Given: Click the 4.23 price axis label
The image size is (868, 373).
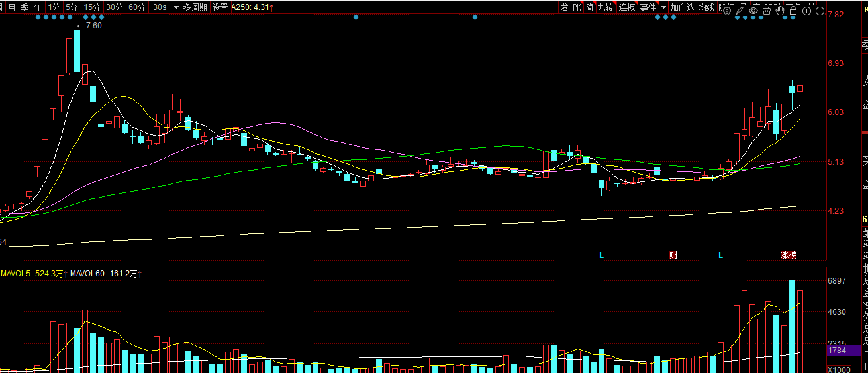Looking at the screenshot, I should click(x=836, y=211).
